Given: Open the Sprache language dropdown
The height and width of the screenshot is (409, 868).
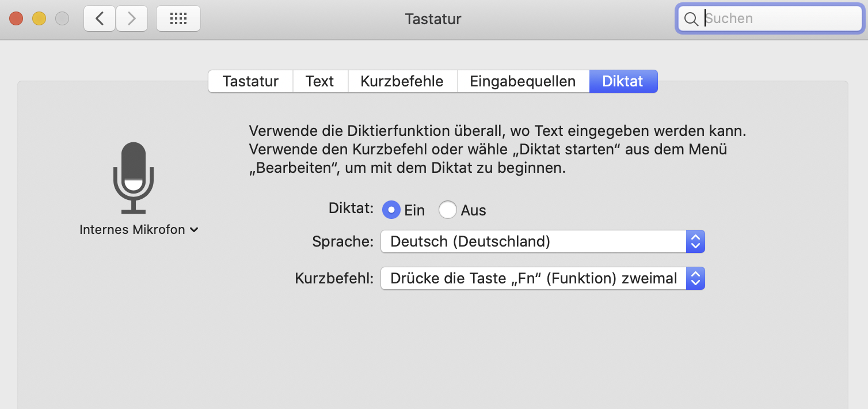Looking at the screenshot, I should pyautogui.click(x=534, y=241).
